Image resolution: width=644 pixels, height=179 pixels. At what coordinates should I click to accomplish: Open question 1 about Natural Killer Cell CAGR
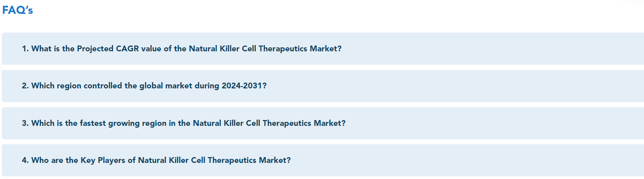tap(323, 49)
